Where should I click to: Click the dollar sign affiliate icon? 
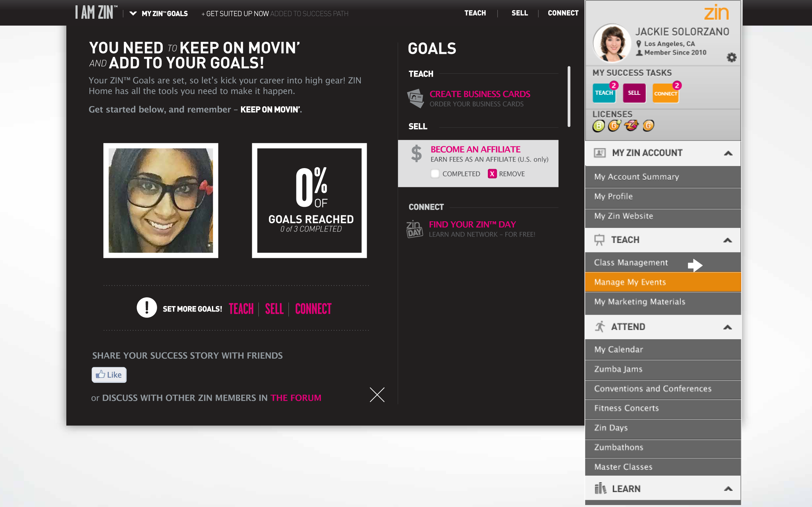416,154
